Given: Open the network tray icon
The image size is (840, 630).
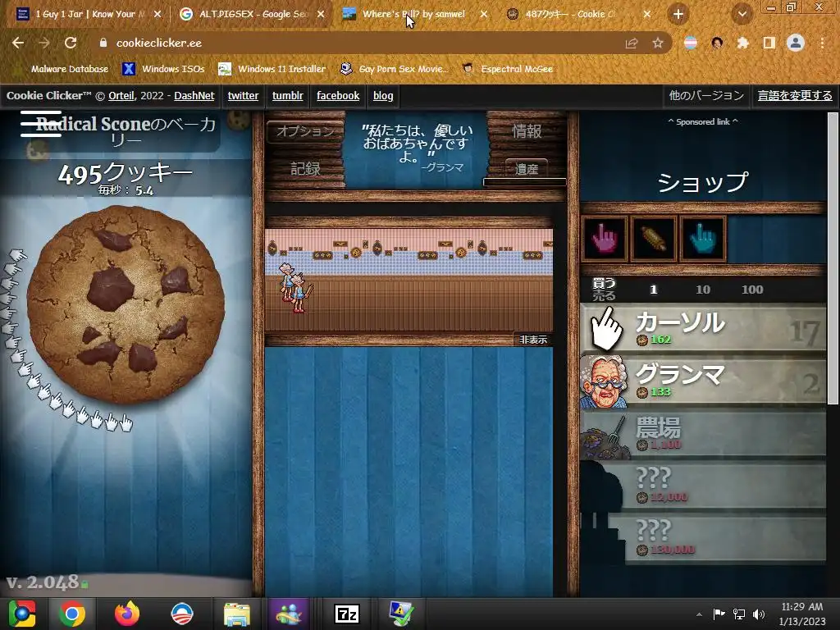Looking at the screenshot, I should click(739, 614).
